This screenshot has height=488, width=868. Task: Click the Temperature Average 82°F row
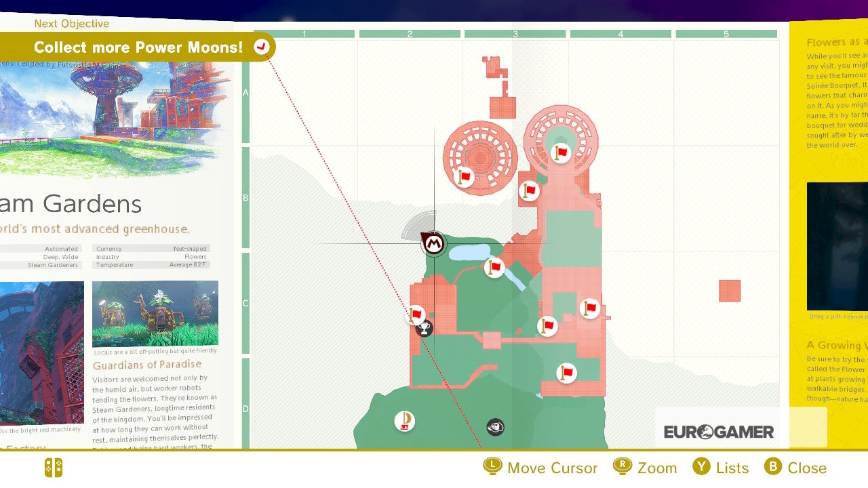pos(152,265)
